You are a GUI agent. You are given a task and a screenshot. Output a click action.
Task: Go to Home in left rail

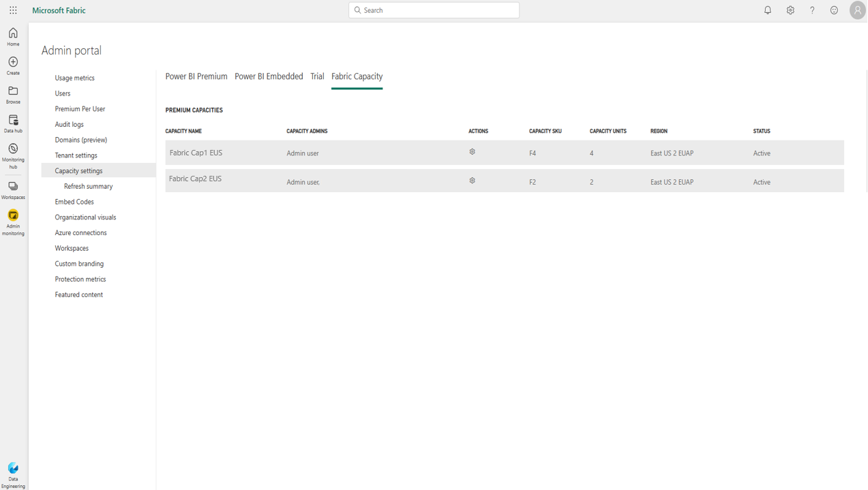(13, 37)
